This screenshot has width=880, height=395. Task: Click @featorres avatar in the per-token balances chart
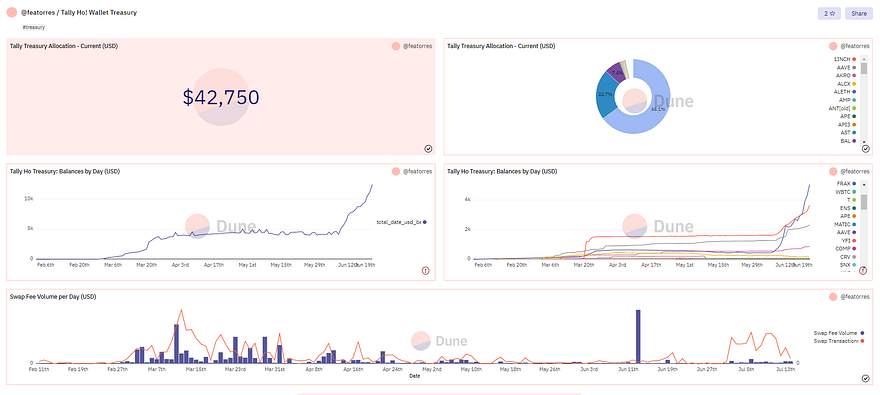point(833,171)
